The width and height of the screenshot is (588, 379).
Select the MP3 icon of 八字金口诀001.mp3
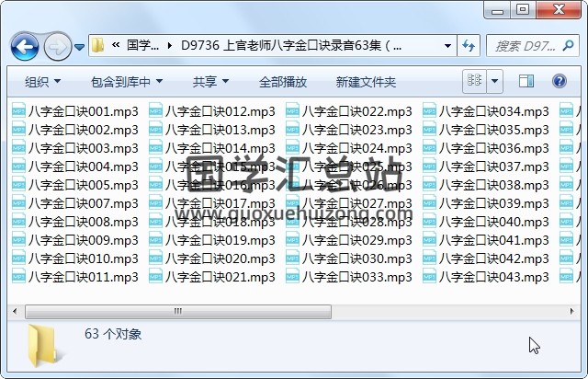point(18,111)
